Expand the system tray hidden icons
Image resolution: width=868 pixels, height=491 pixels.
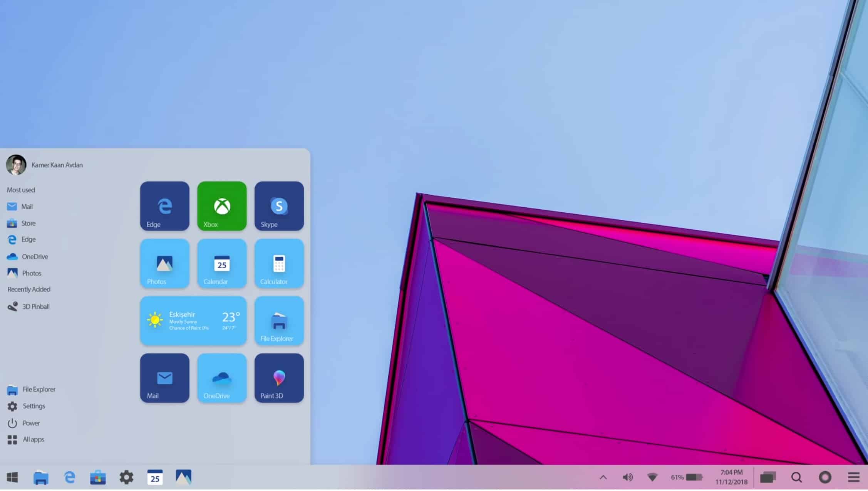(x=602, y=477)
